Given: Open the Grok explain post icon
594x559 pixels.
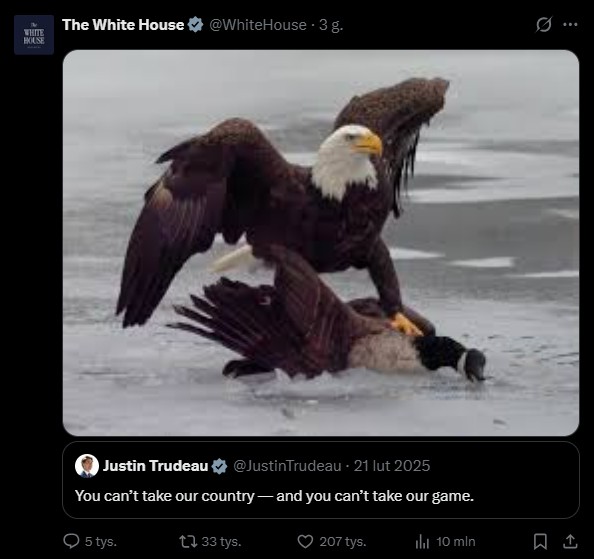Looking at the screenshot, I should [544, 25].
